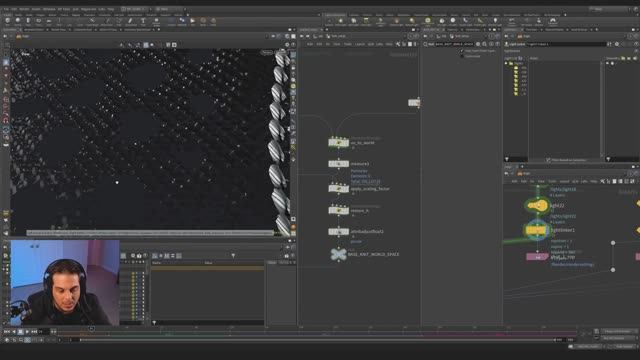The image size is (640, 360).
Task: Click the magnifier icon in geometry spreadsheet toolbar
Action: 133,256
